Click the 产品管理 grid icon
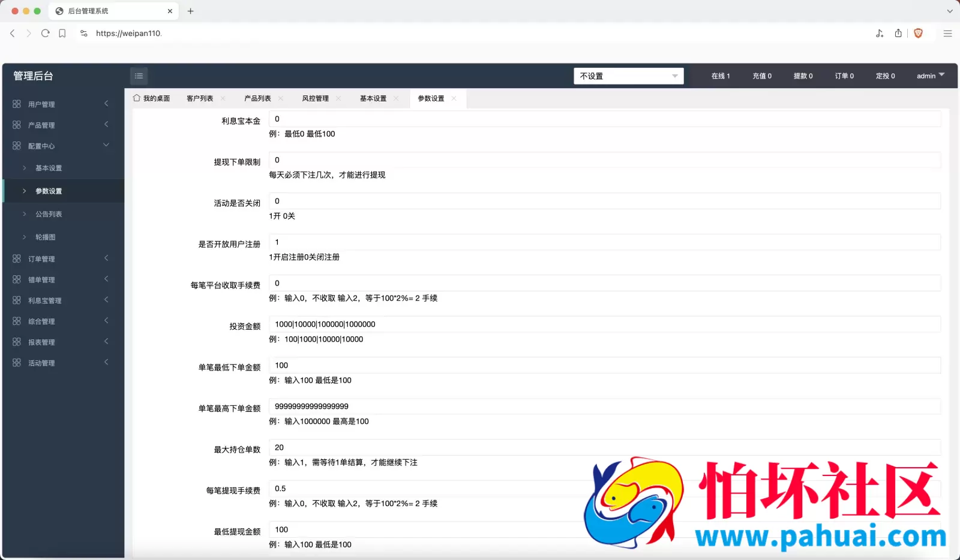 pos(17,125)
